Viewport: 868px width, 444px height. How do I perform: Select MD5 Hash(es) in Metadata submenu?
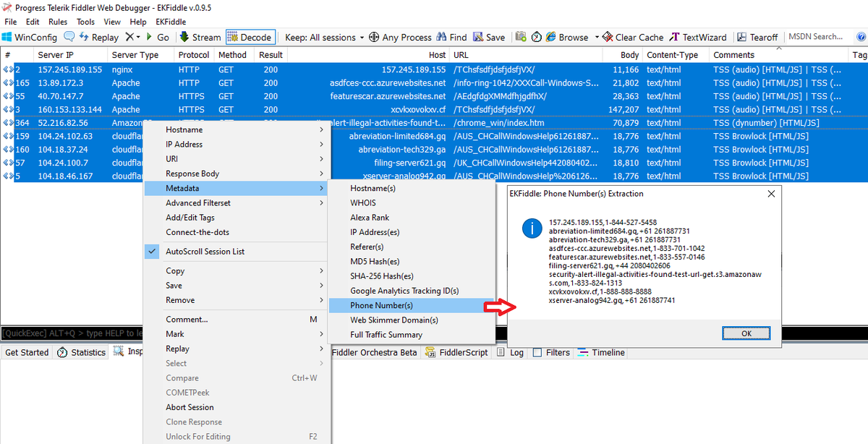click(411, 261)
